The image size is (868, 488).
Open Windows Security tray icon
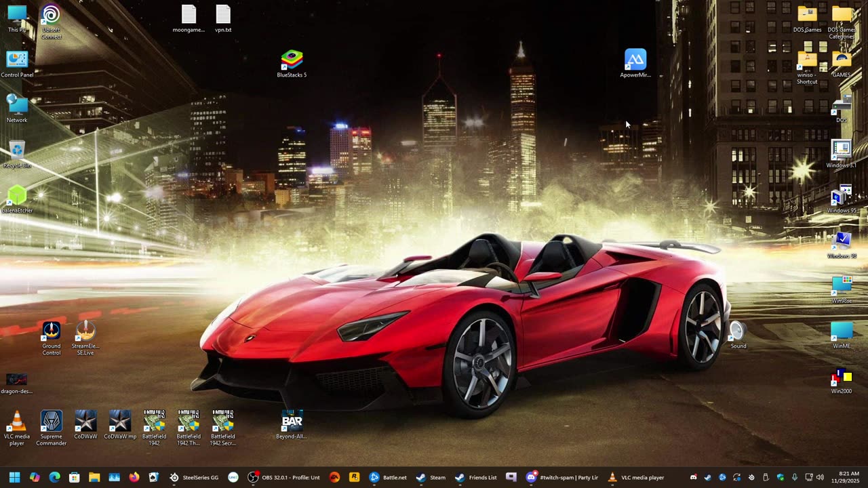pyautogui.click(x=781, y=477)
